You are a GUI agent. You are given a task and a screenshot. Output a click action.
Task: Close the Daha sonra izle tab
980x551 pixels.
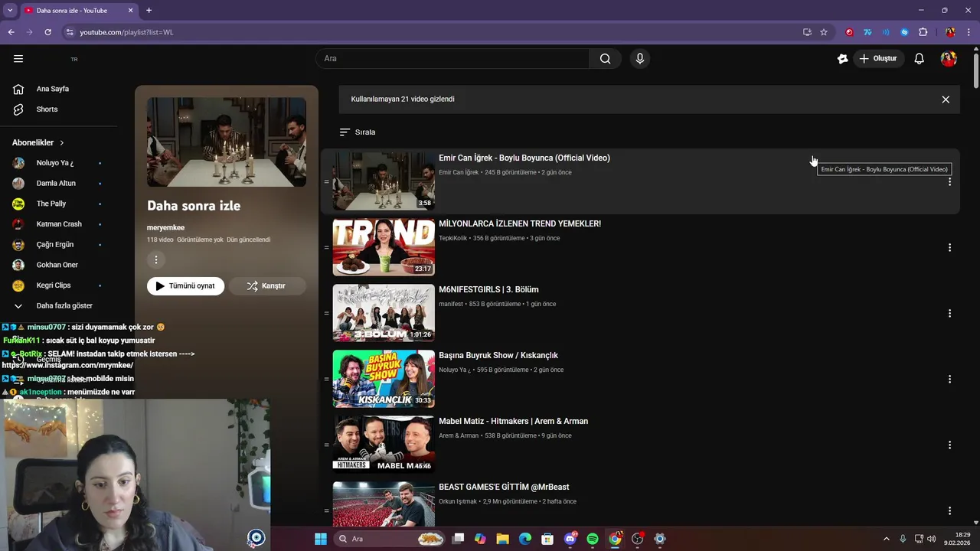130,11
